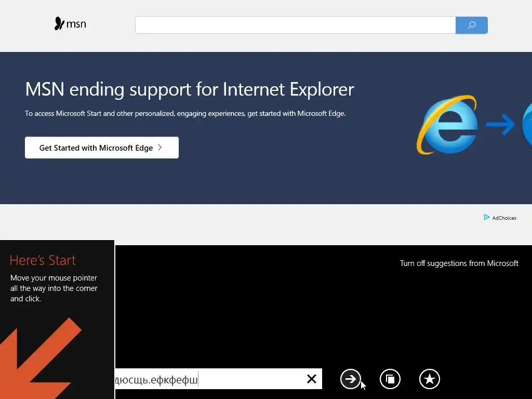The image size is (532, 399).
Task: Click the chevron on the Get Started button
Action: click(x=160, y=148)
